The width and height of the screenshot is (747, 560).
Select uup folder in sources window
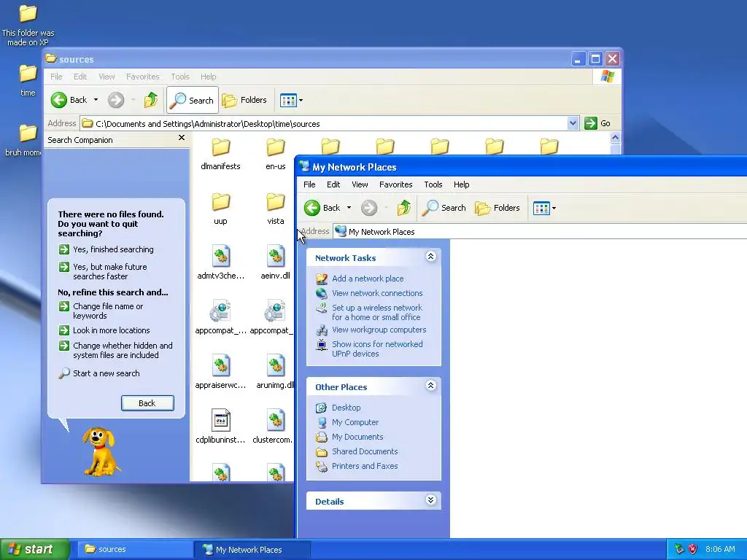point(220,209)
